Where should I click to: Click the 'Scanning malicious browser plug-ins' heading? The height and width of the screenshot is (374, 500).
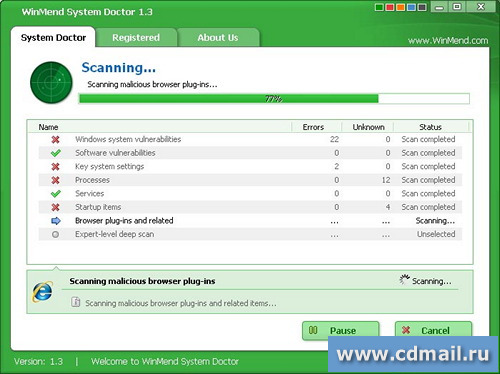(x=142, y=281)
